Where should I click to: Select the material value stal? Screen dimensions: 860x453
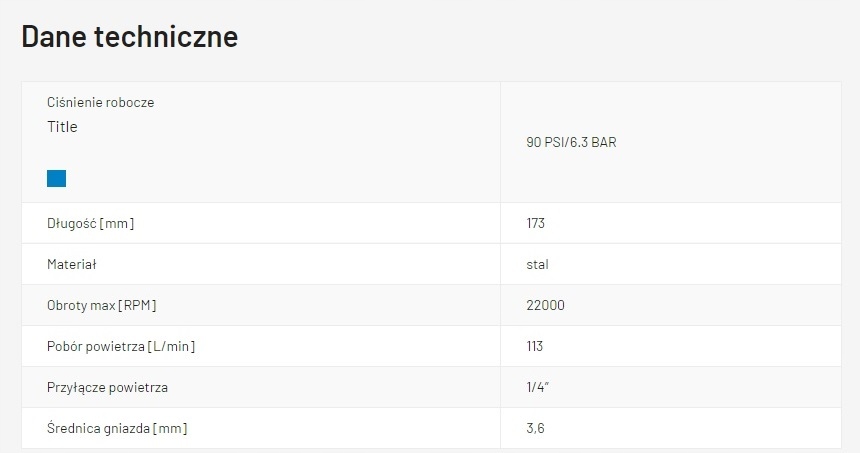pyautogui.click(x=537, y=265)
